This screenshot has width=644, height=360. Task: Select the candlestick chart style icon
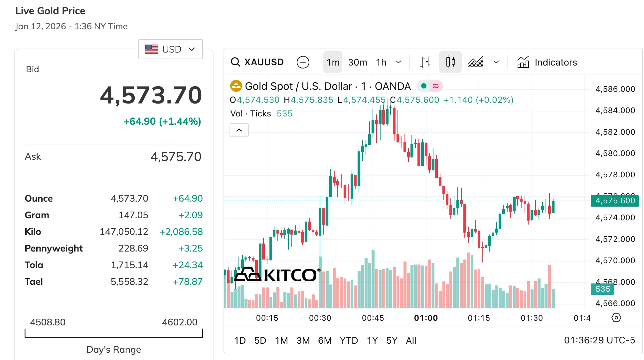point(450,62)
